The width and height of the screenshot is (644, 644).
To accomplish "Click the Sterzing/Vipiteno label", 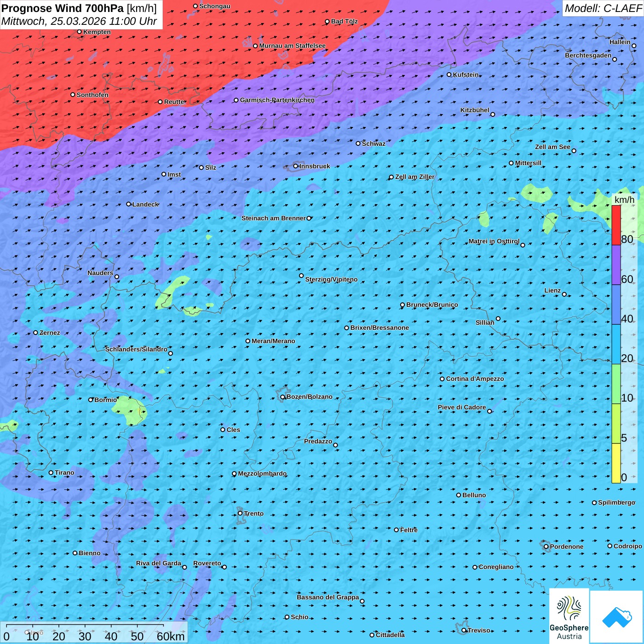I will [331, 279].
